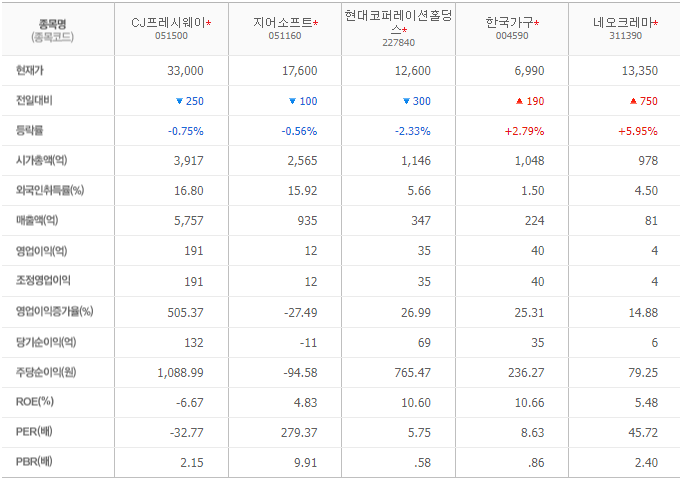Click the blue down 300 change value

pos(417,101)
